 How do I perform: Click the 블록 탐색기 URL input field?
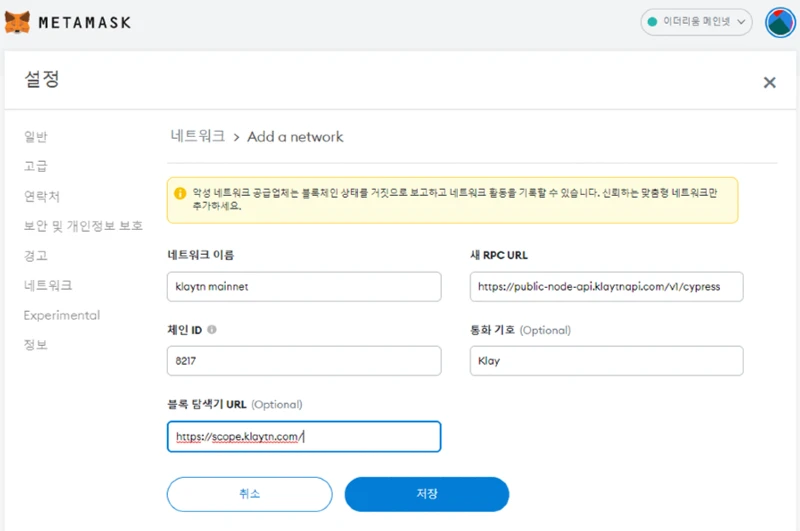click(x=304, y=437)
